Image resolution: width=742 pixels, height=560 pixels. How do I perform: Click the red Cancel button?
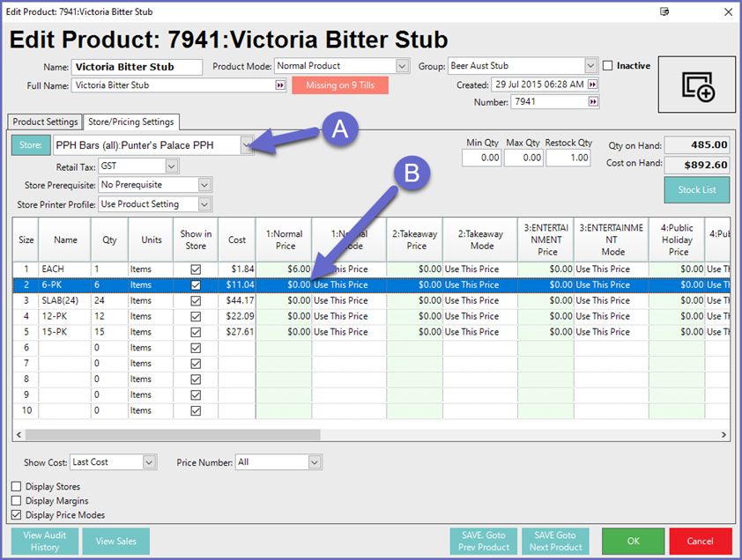tap(701, 542)
